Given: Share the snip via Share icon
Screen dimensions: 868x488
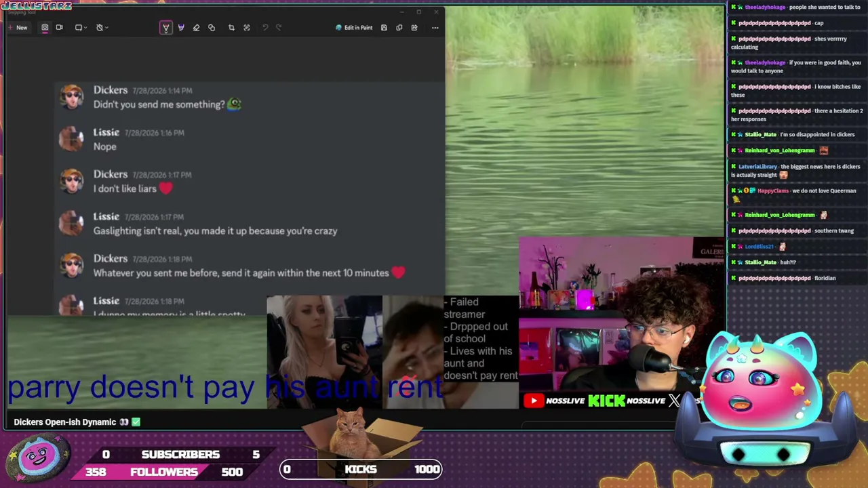Looking at the screenshot, I should (x=414, y=28).
